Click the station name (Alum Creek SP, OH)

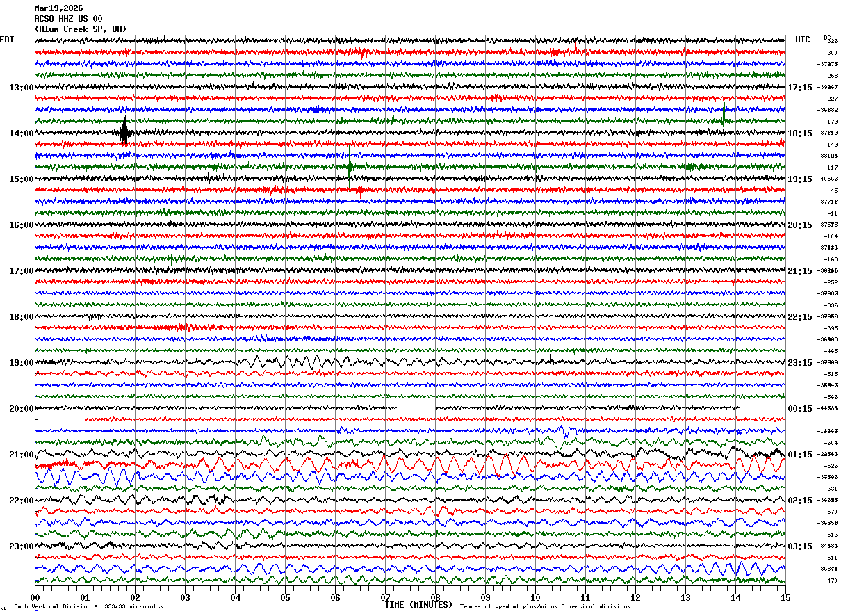(x=81, y=29)
